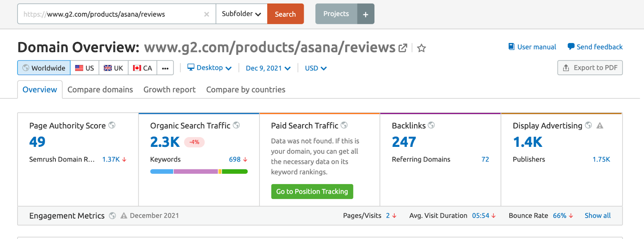Click the warning triangle next to Display Advertising
Viewport: 644px width, 239px height.
[x=600, y=126]
